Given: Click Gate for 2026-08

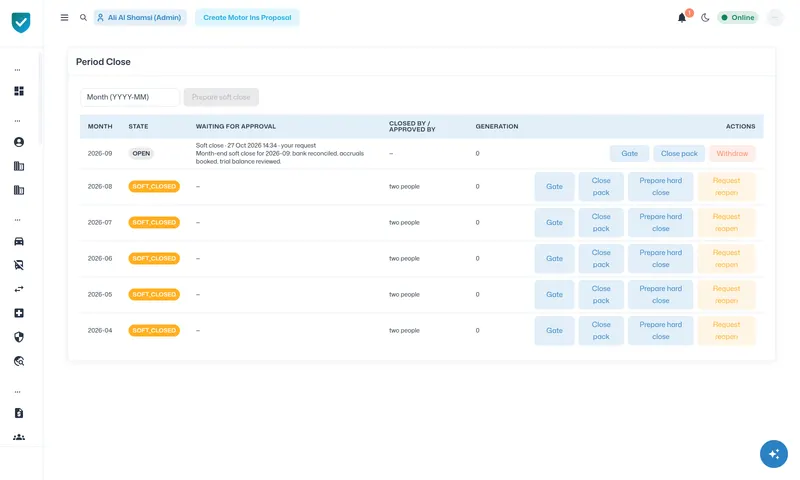Looking at the screenshot, I should [555, 187].
